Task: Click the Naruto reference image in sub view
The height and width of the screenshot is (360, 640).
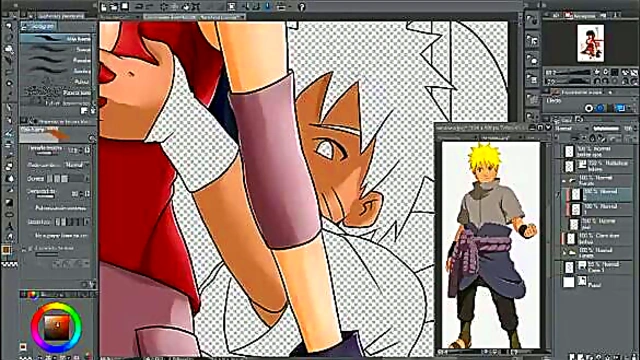Action: 491,245
